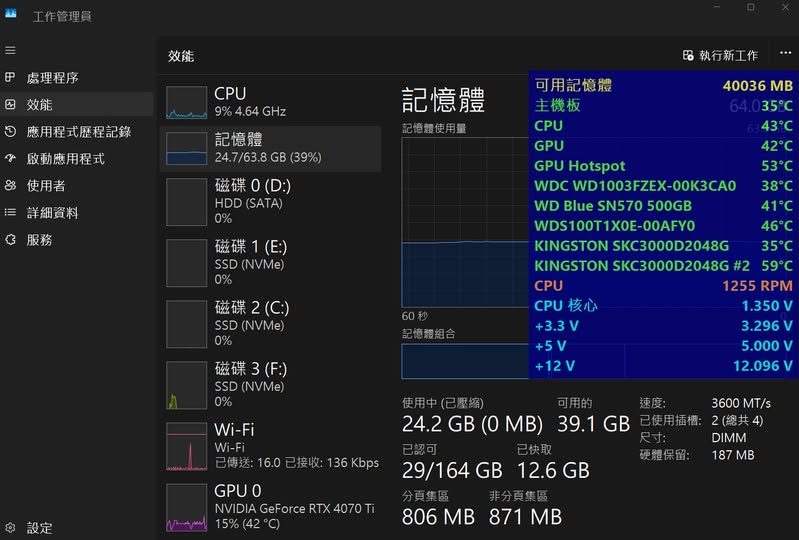The width and height of the screenshot is (799, 540).
Task: Select the 磁碟 1 (E:) graph thumbnail
Action: point(187,263)
